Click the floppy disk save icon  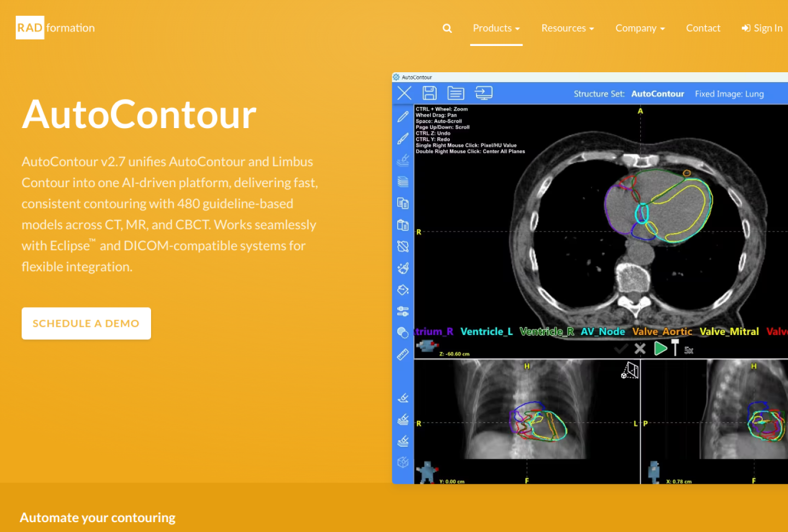[x=430, y=93]
